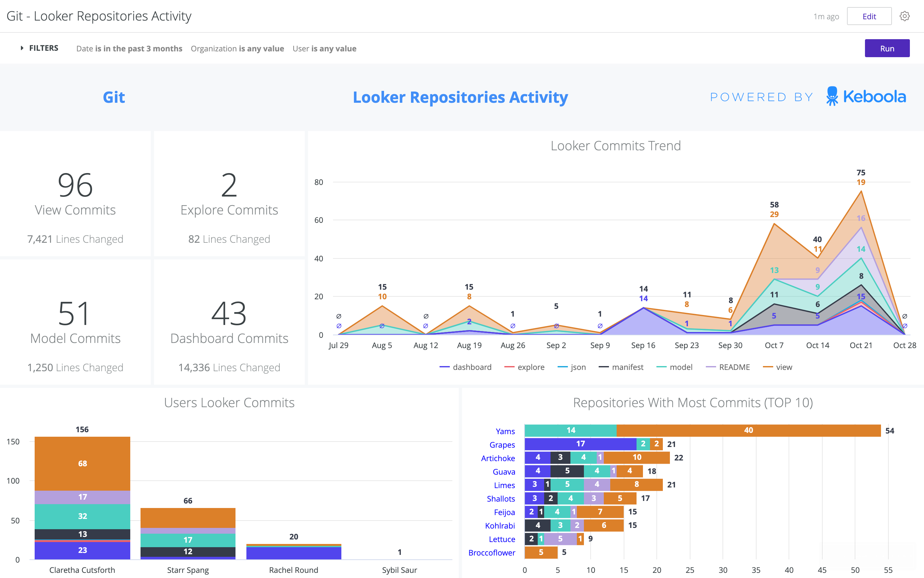Click the 7,421 Lines Changed text
924x578 pixels.
tap(75, 239)
